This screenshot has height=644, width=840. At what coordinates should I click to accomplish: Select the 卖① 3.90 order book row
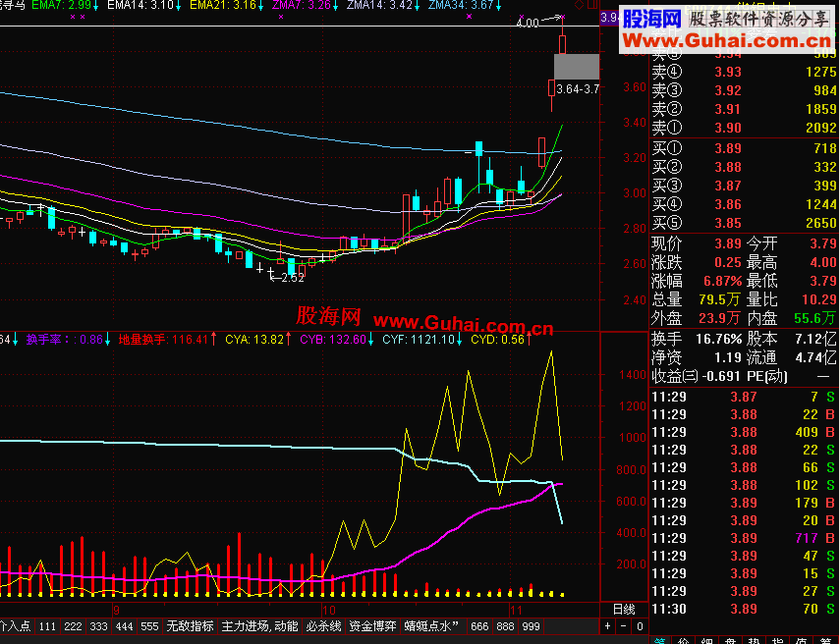coord(744,128)
